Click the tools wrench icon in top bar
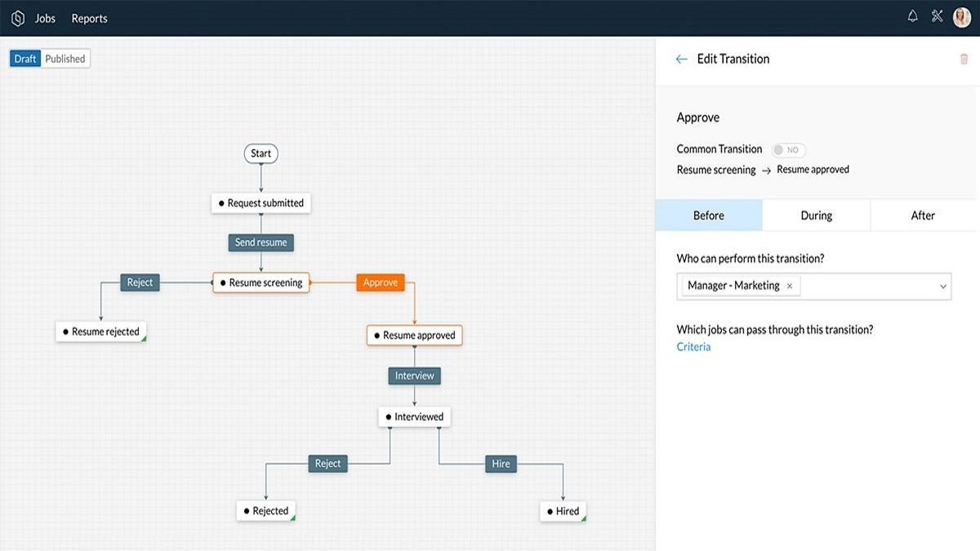 point(937,15)
